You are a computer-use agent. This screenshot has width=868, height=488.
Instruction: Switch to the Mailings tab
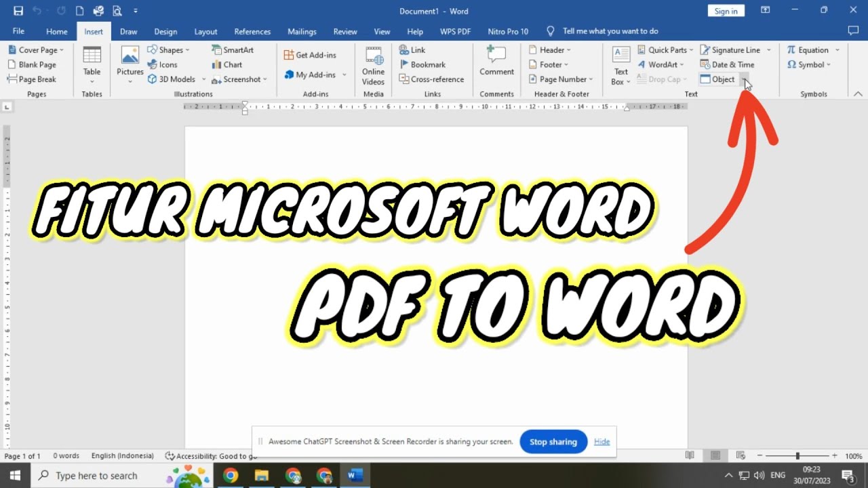coord(302,31)
